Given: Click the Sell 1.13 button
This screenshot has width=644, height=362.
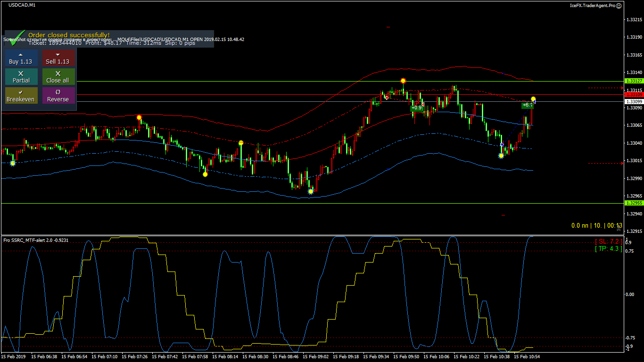Looking at the screenshot, I should coord(58,58).
